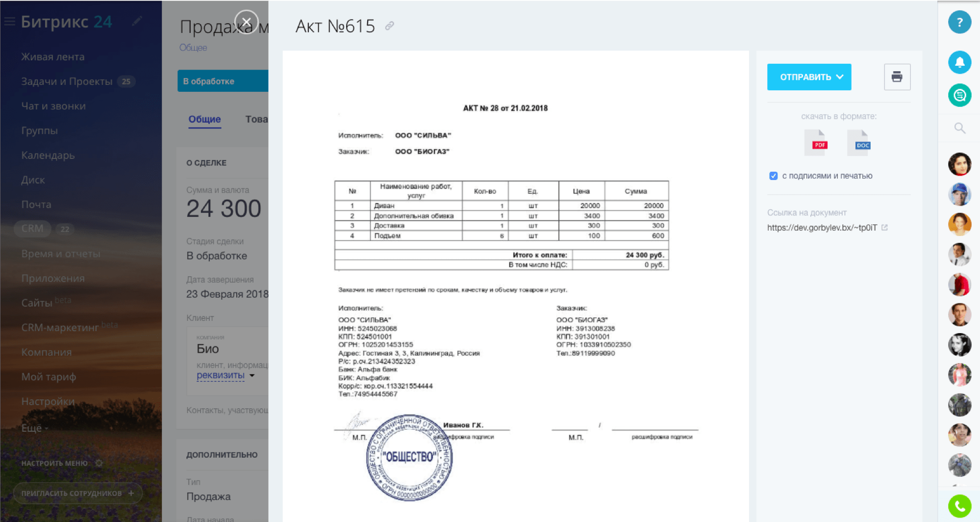
Task: Switch to the Общие tab
Action: point(204,119)
